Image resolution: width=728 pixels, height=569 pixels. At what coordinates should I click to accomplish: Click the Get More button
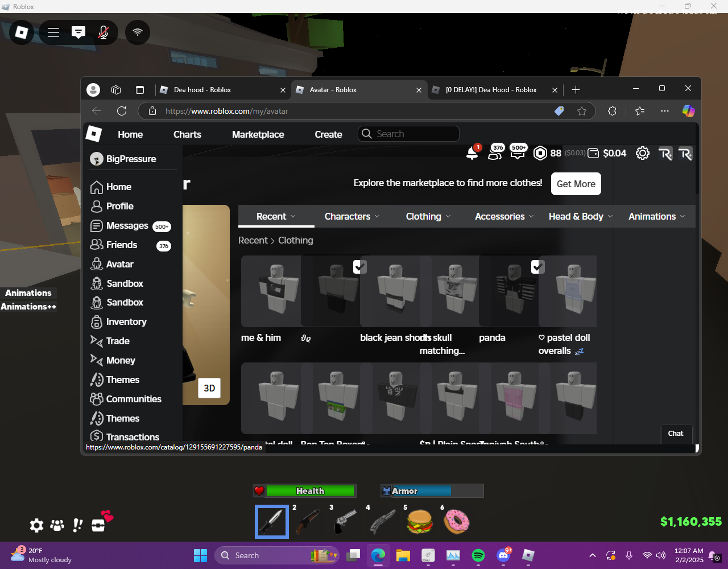[x=576, y=184]
